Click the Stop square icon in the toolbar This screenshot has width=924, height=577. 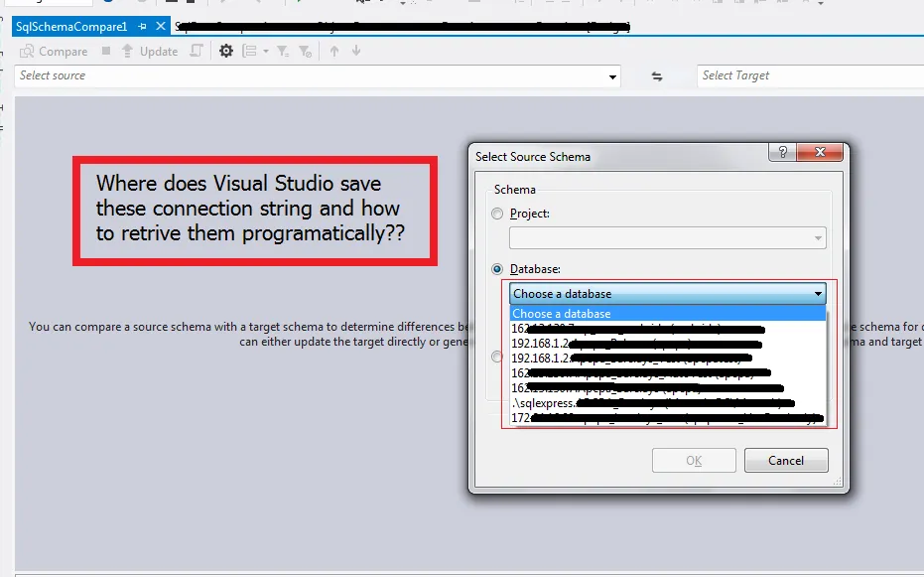[x=106, y=51]
